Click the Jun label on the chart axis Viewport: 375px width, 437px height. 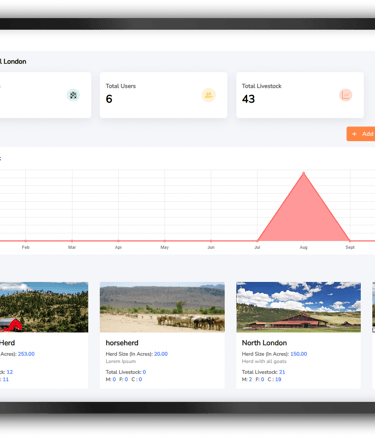tap(211, 247)
